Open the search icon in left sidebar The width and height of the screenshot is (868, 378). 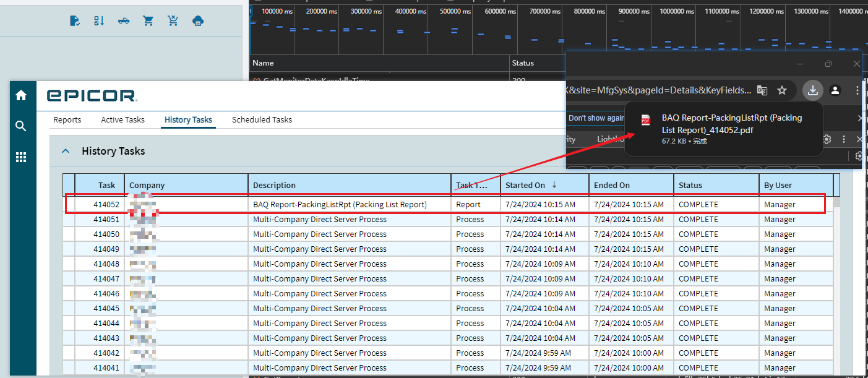21,126
